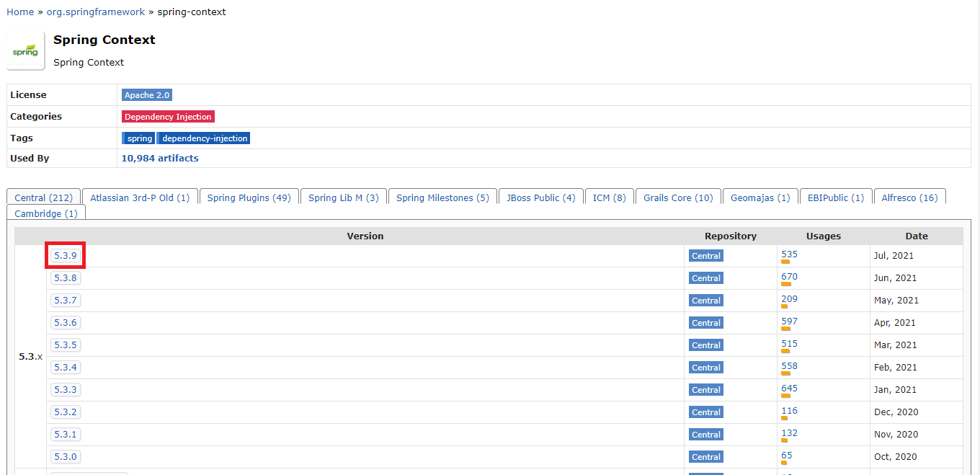Open the 10,984 artifacts link
Image resolution: width=980 pixels, height=475 pixels.
point(160,159)
